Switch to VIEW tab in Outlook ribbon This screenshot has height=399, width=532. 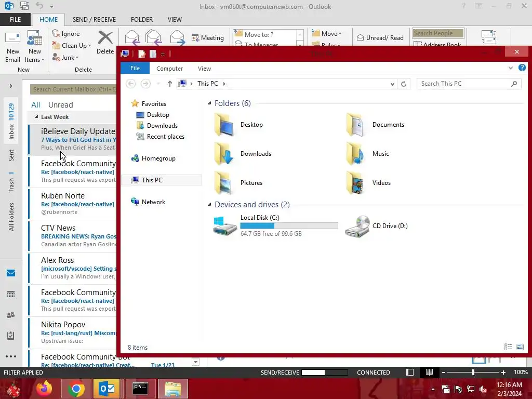point(175,20)
